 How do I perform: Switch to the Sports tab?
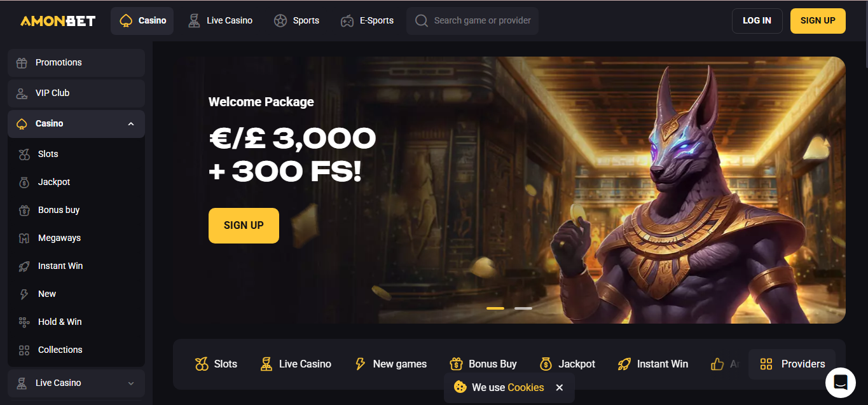(296, 21)
